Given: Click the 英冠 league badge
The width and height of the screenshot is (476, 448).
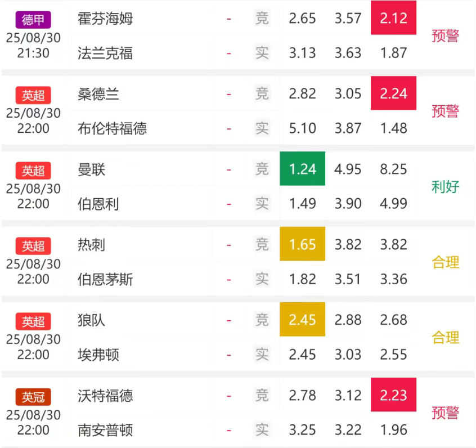Looking at the screenshot, I should coord(33,397).
